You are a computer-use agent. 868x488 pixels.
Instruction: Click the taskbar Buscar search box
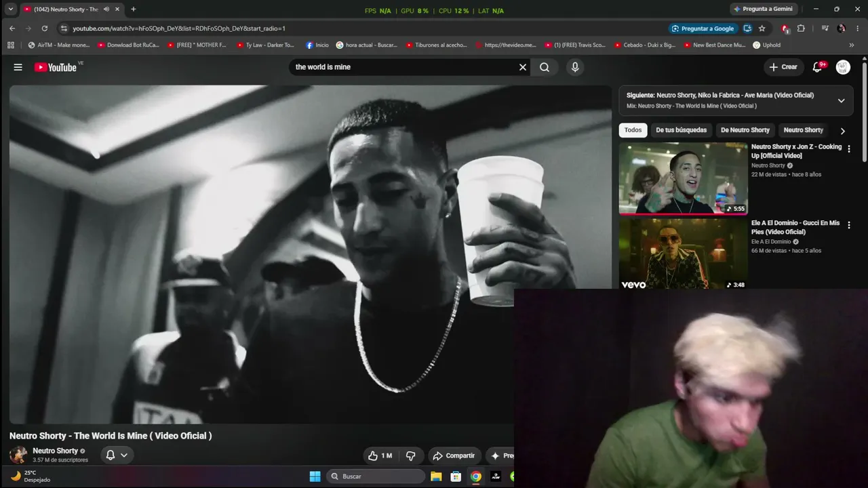tap(376, 476)
